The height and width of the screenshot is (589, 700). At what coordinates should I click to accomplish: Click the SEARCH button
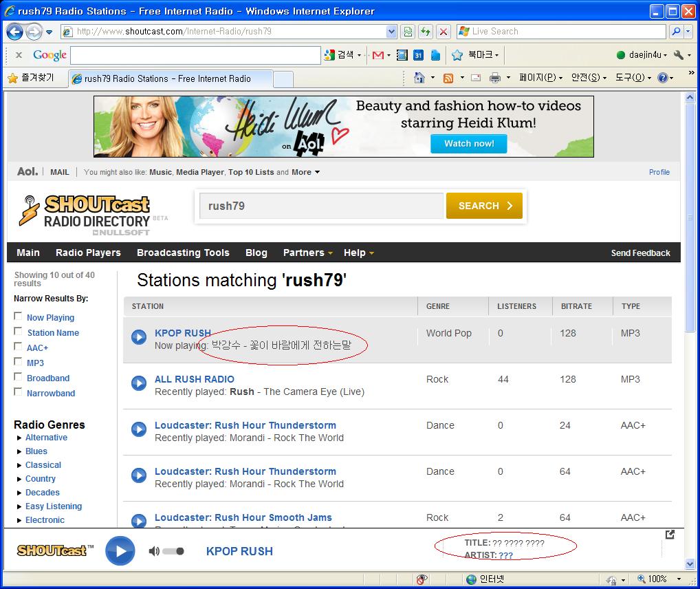coord(484,206)
